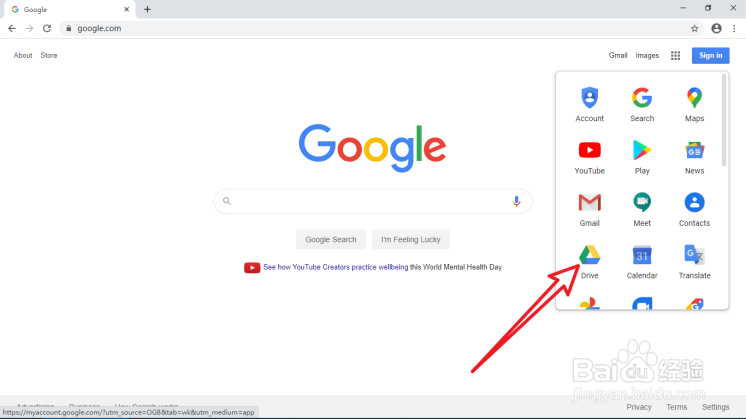Open Maps from the apps panel
746x419 pixels.
694,105
